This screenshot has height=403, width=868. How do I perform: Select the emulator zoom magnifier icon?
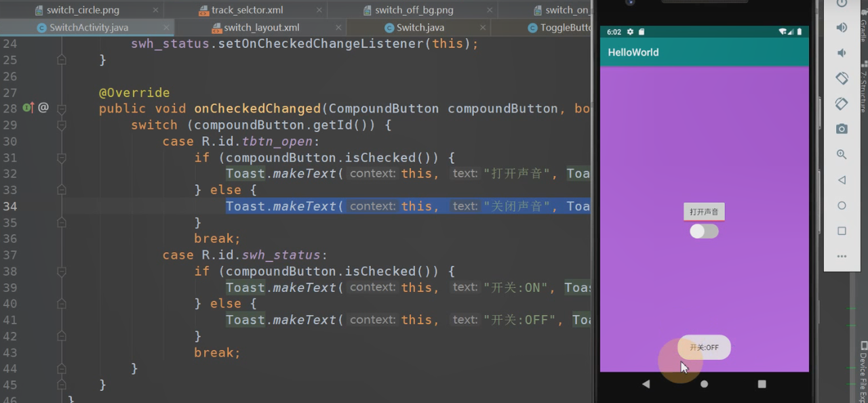(842, 154)
